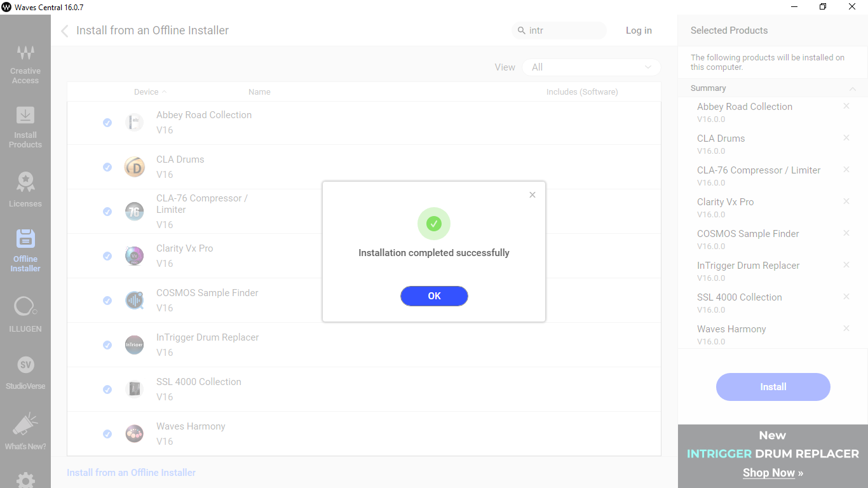
Task: Uncheck Abbey Road Collection checkbox
Action: pos(107,123)
